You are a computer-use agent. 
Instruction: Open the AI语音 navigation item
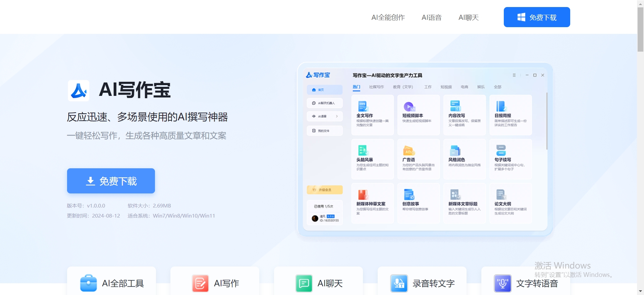pyautogui.click(x=431, y=17)
